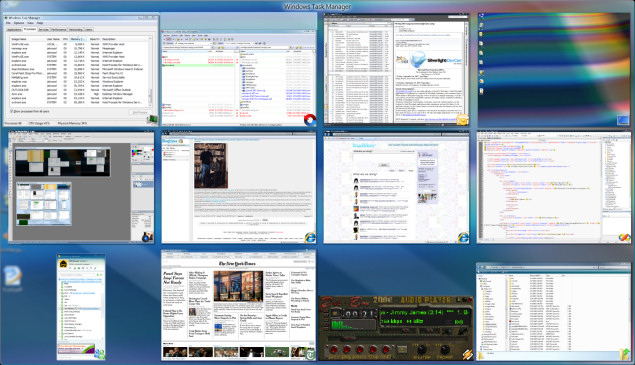
Task: Toggle Show processes from all users checkbox
Action: point(12,111)
